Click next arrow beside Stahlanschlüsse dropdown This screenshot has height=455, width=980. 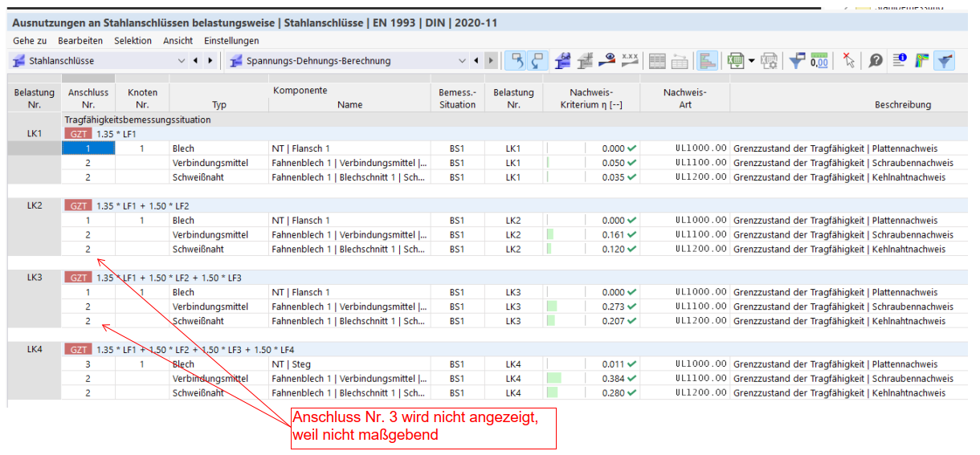pos(210,61)
